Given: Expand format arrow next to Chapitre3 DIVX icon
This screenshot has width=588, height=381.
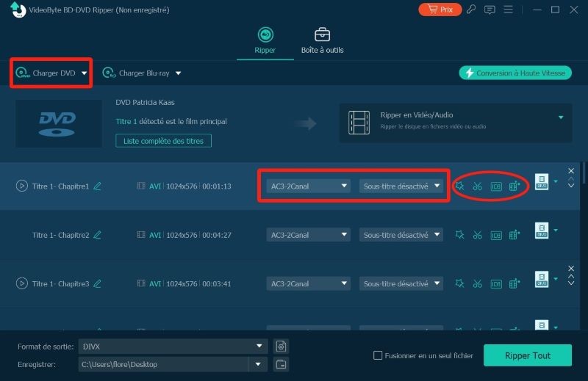Looking at the screenshot, I should pos(556,279).
